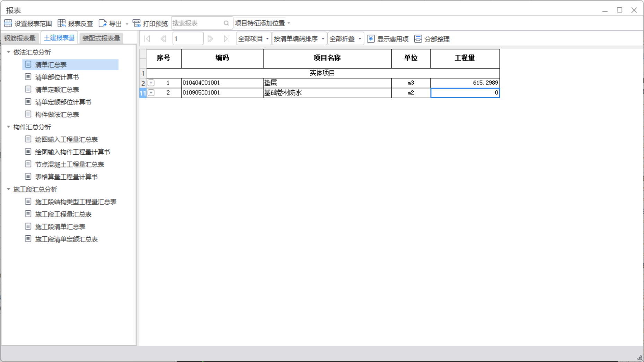Screen dimensions: 644x362
Task: Select 施工段清单汇总表 report
Action: [60, 227]
